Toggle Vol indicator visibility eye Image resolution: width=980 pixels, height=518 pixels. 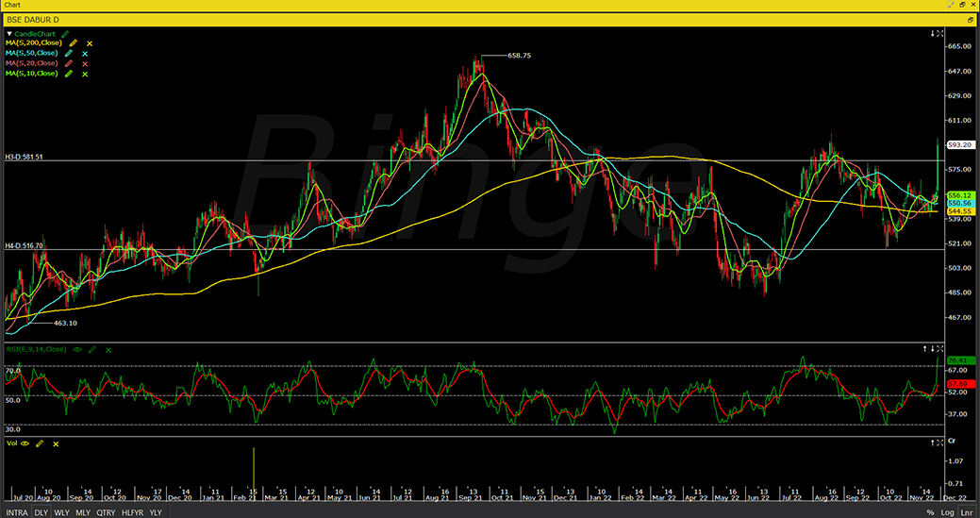tap(25, 443)
